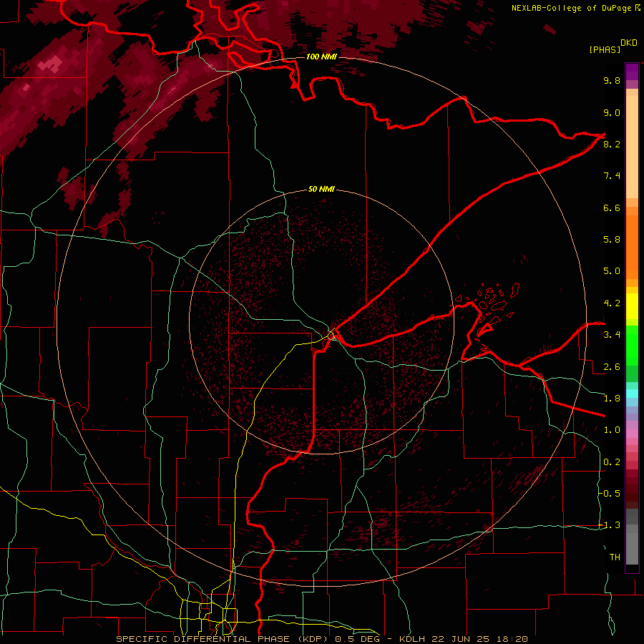Click the yellow segment of the color bar
This screenshot has height=644, width=644.
(x=632, y=306)
